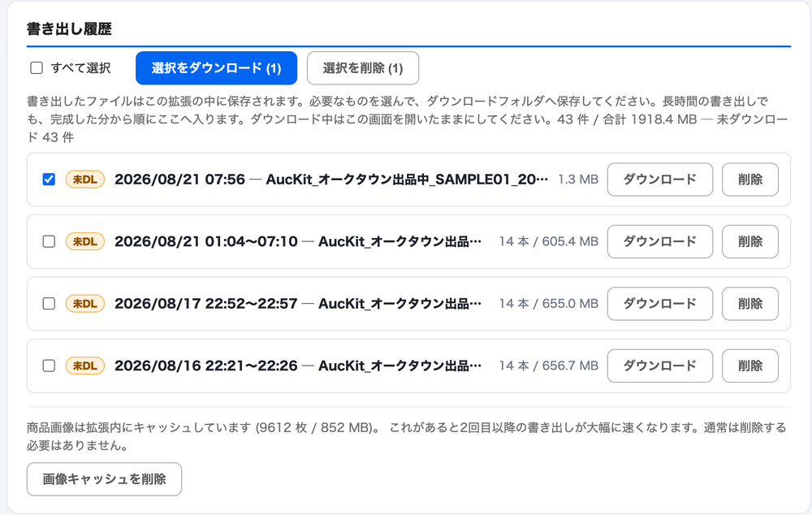Click the 未DL badge on the 07:56 row
Viewport: 812px width, 515px height.
[85, 180]
